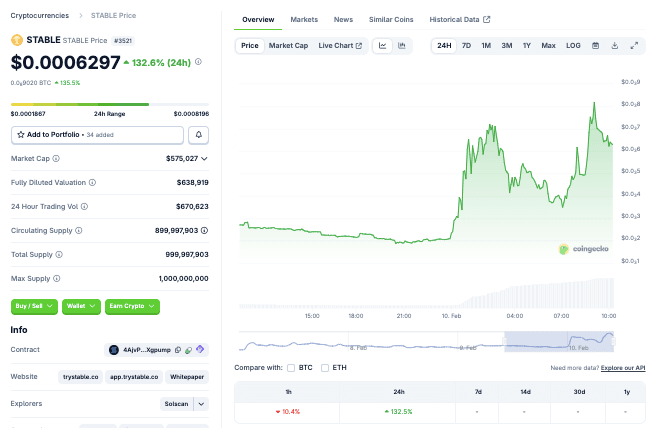This screenshot has width=663, height=428.
Task: Expand chart to fullscreen icon
Action: (x=634, y=46)
